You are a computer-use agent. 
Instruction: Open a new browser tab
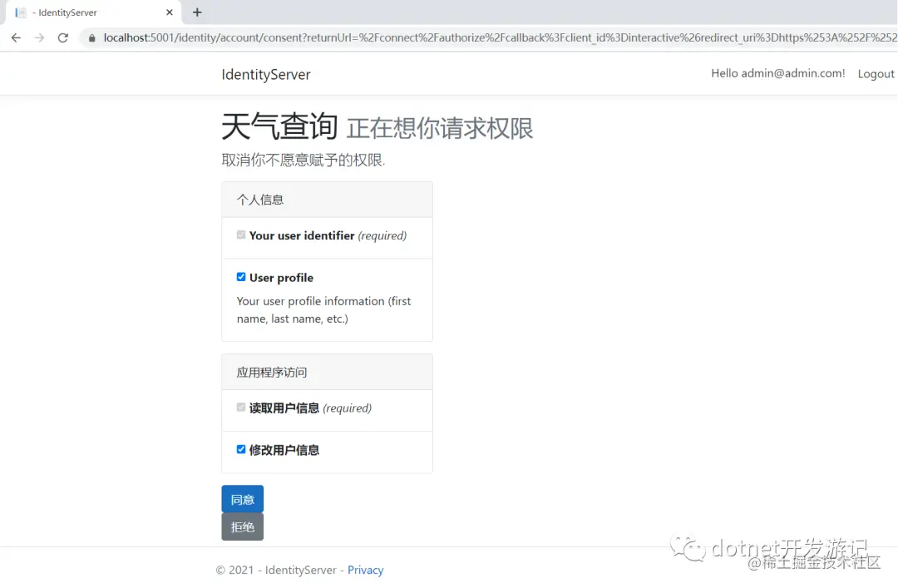pos(197,12)
